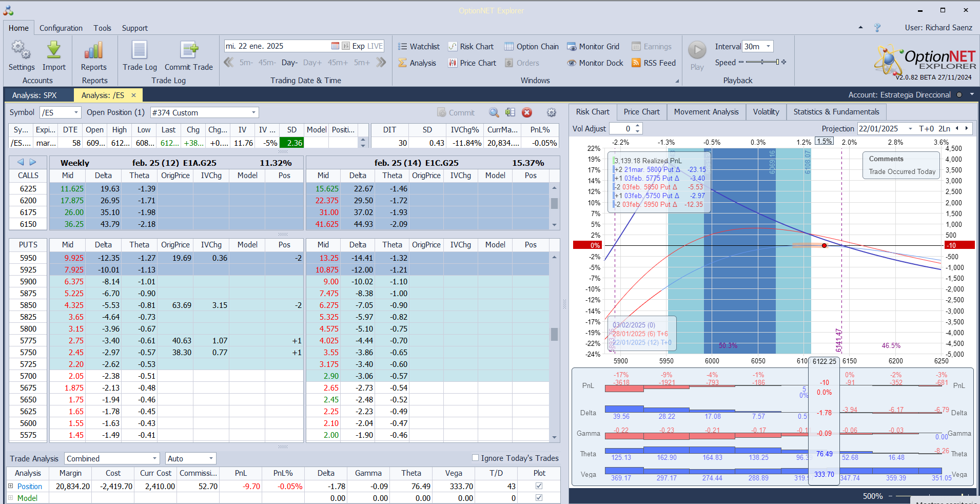Screen dimensions: 980x504
Task: Click the Commit Trade ribbon icon
Action: [188, 56]
